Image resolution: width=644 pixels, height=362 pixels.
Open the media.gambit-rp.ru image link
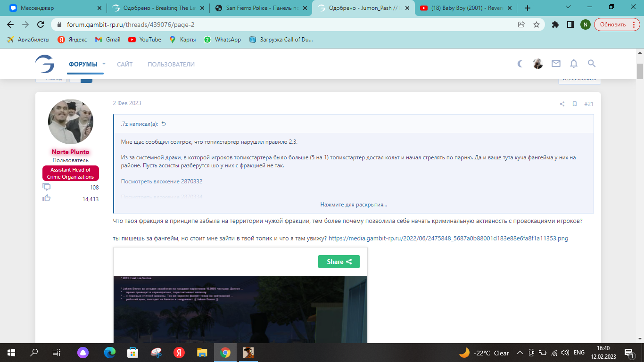(448, 239)
